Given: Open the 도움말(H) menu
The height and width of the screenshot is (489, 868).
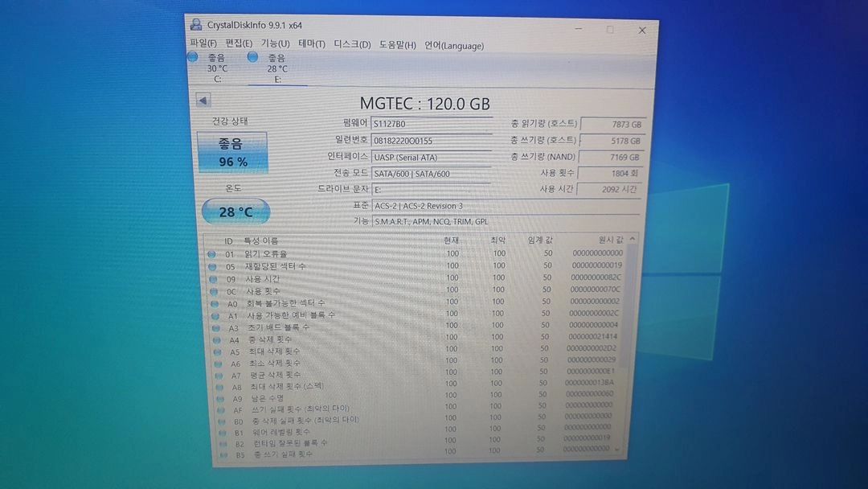Looking at the screenshot, I should click(x=398, y=45).
